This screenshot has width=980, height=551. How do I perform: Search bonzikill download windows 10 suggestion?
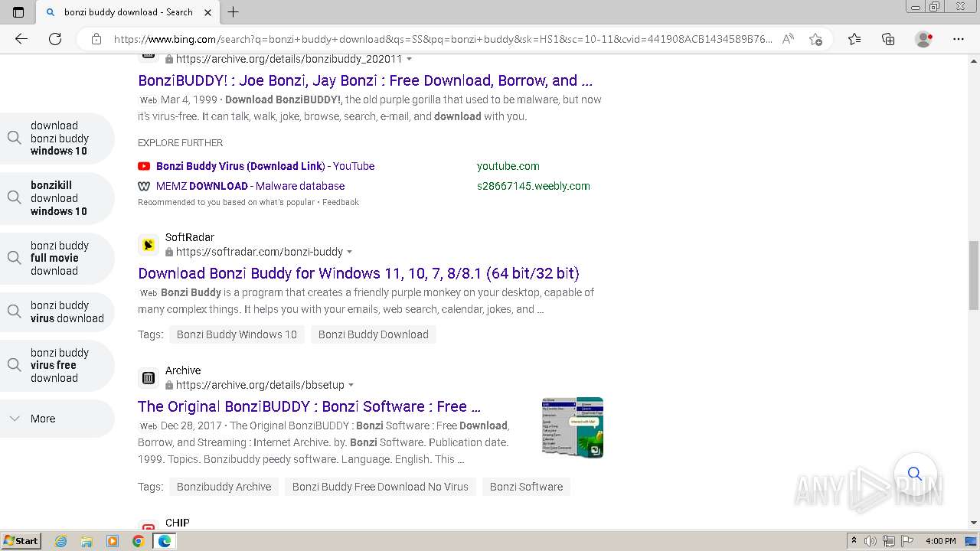tap(57, 198)
